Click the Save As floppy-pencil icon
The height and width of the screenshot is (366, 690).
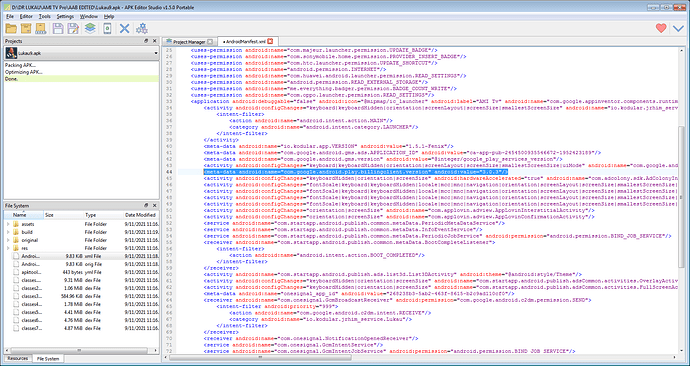pyautogui.click(x=73, y=29)
